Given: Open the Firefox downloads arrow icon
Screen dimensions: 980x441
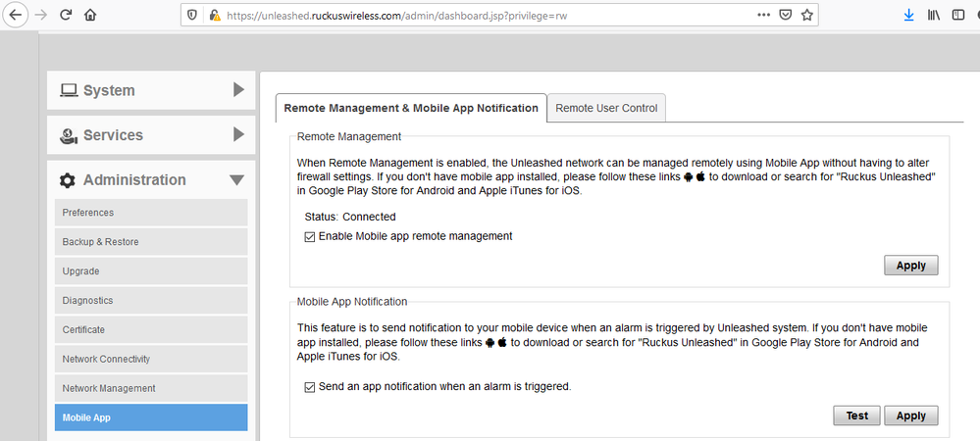Looking at the screenshot, I should coord(908,16).
